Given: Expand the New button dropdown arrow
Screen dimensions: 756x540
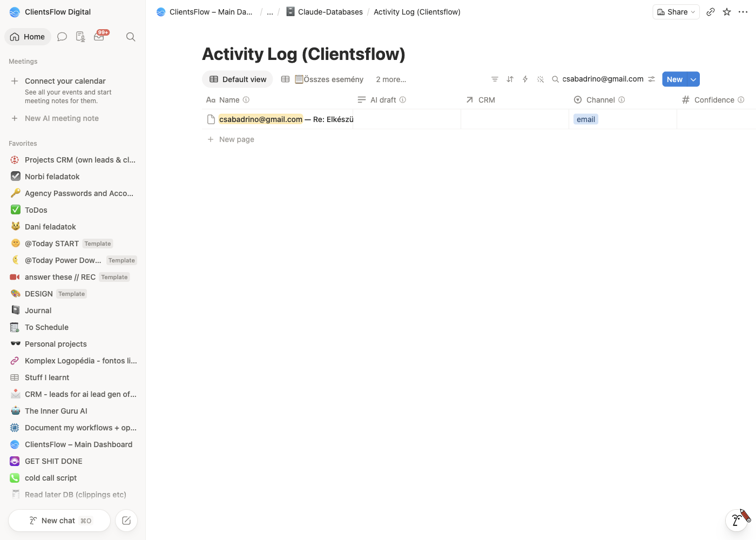Looking at the screenshot, I should point(693,79).
